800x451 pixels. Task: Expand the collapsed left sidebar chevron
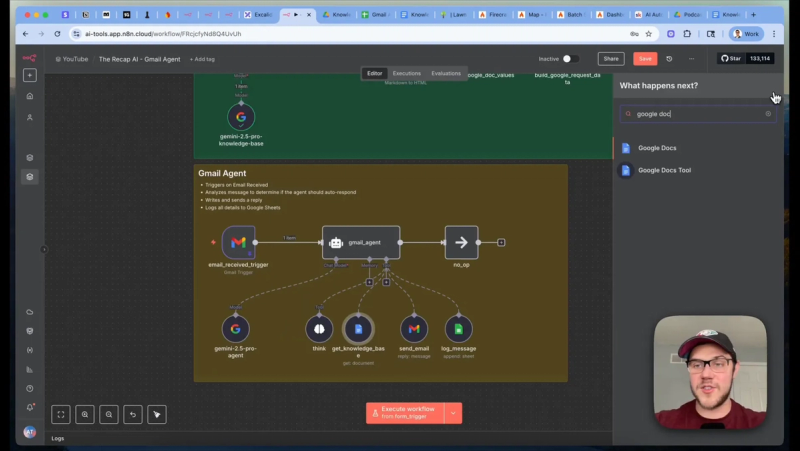pyautogui.click(x=44, y=249)
